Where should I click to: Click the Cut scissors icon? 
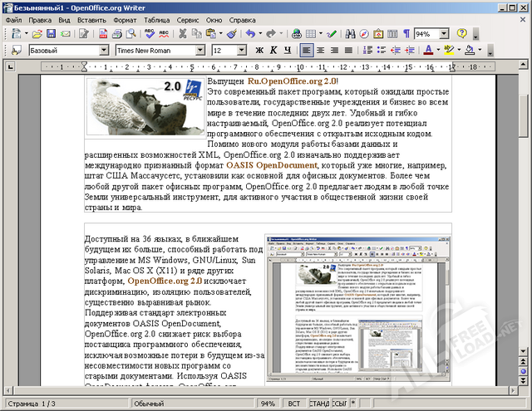tap(183, 34)
